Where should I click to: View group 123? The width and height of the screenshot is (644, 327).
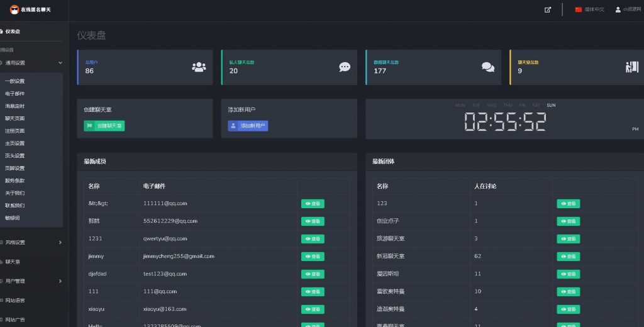(569, 204)
